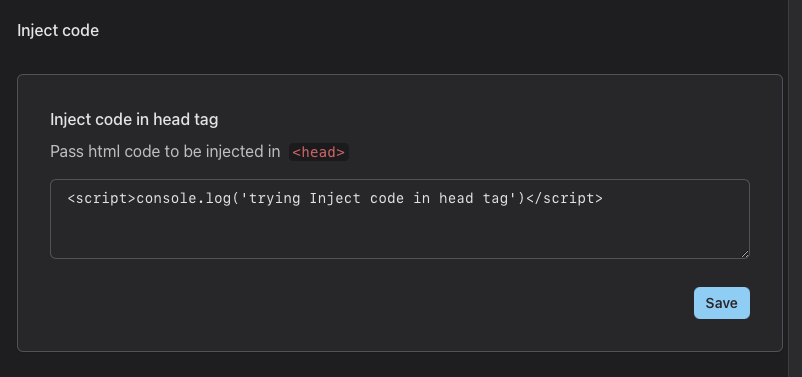Screen dimensions: 802x377
Task: Click the 'Pass html code to be injected in' description
Action: [x=165, y=152]
